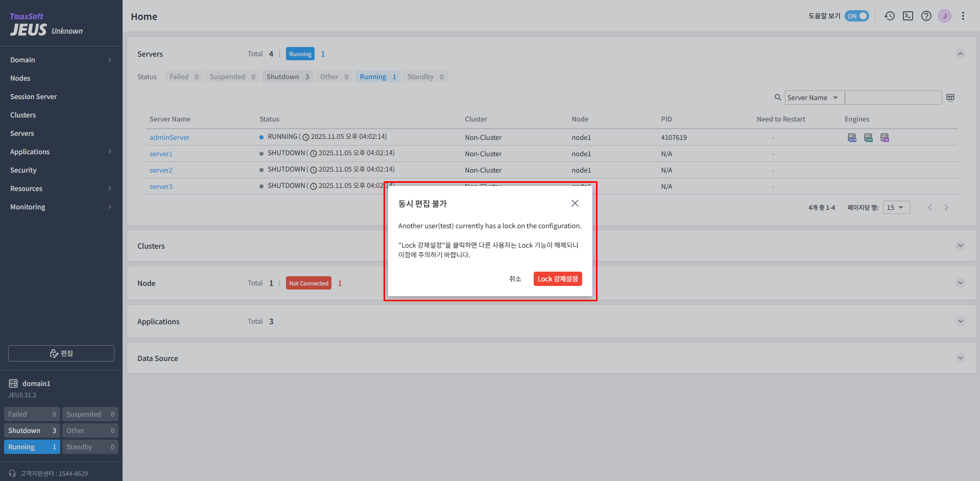Open the Monitoring sidebar menu
The width and height of the screenshot is (980, 481).
(28, 207)
